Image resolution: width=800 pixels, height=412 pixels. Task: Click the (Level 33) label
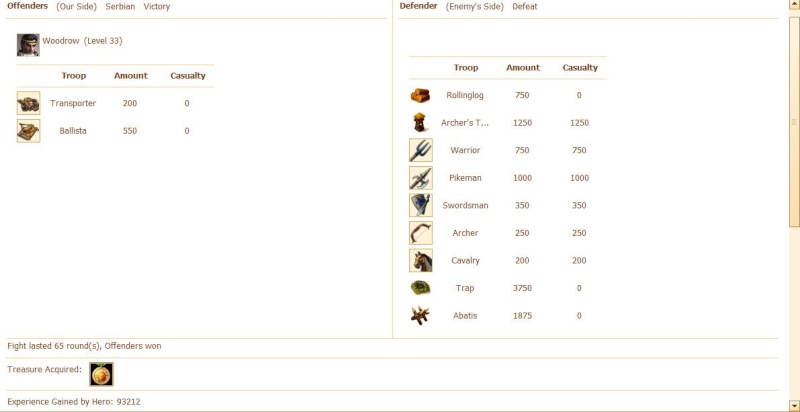click(103, 41)
